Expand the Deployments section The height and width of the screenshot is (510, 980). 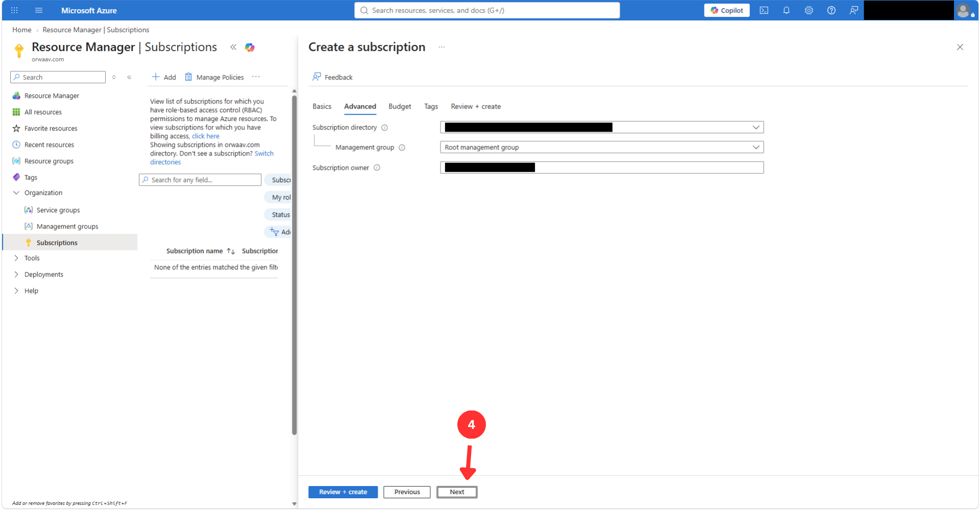16,274
